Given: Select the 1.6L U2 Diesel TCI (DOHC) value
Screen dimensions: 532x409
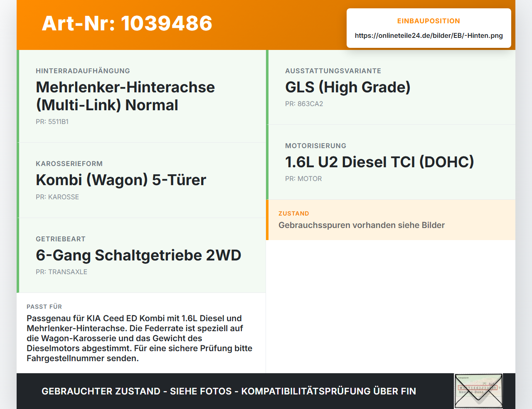Looking at the screenshot, I should (379, 162).
